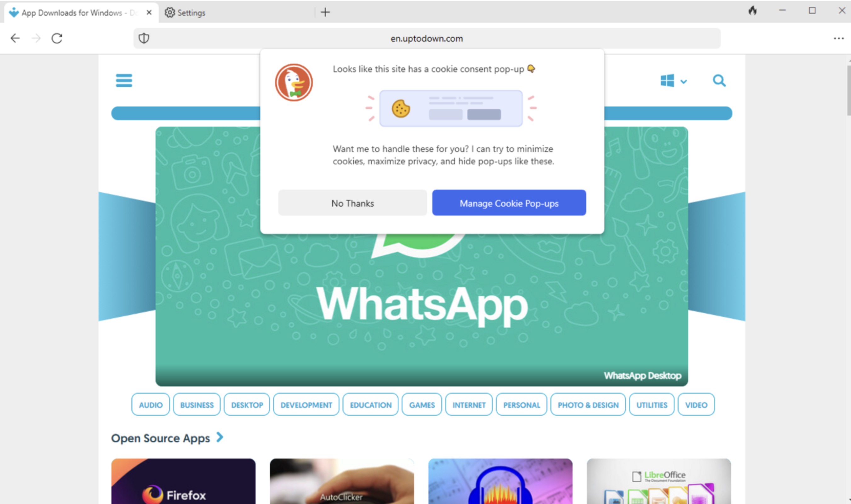Click the Windows dropdown expander arrow
Viewport: 851px width, 504px height.
click(684, 81)
